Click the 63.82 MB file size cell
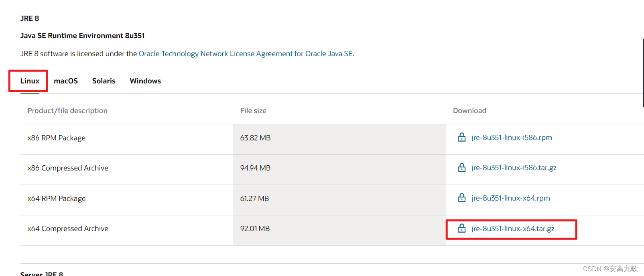Screen dimensions: 644x276 (339, 139)
